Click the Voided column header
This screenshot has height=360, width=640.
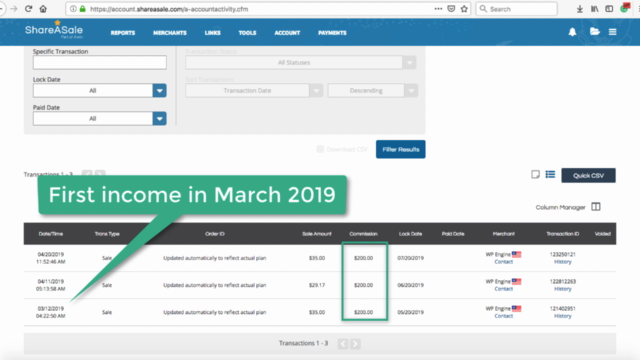click(x=602, y=234)
